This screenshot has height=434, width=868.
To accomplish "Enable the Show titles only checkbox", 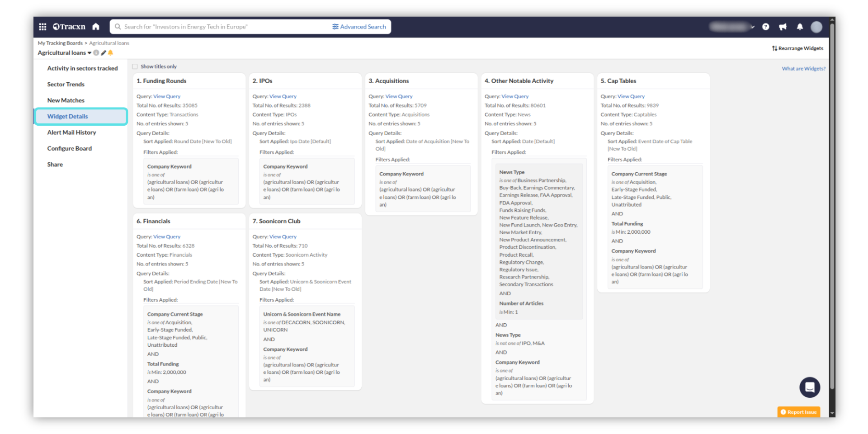I will click(x=135, y=66).
